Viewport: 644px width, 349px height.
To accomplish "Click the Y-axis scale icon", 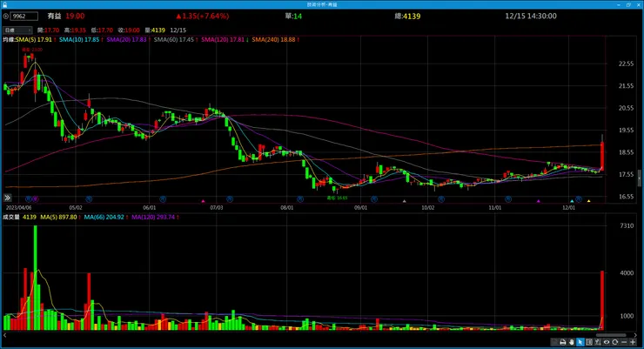I will point(598,342).
